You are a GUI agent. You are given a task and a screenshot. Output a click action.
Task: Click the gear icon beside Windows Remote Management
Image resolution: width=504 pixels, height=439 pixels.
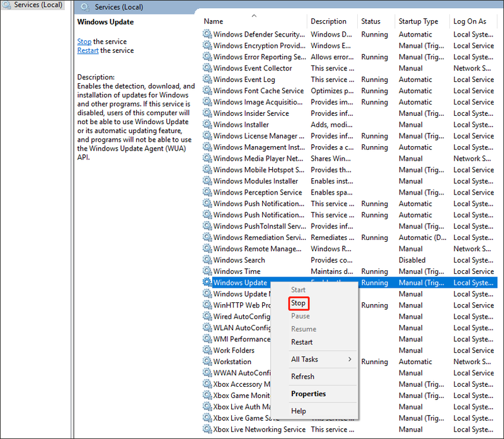pos(207,248)
